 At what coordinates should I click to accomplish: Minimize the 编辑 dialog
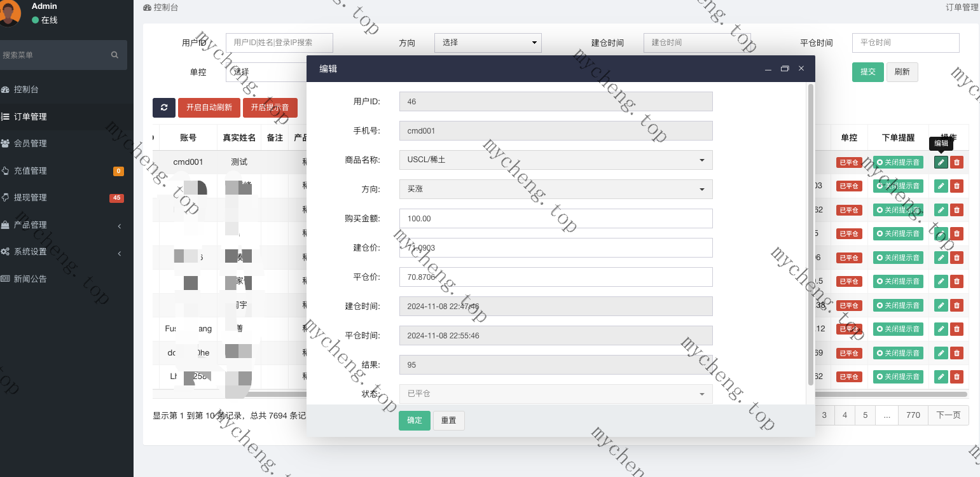(768, 69)
